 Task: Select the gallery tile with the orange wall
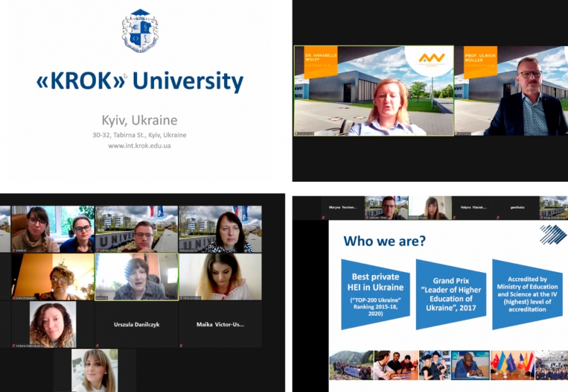[x=53, y=276]
